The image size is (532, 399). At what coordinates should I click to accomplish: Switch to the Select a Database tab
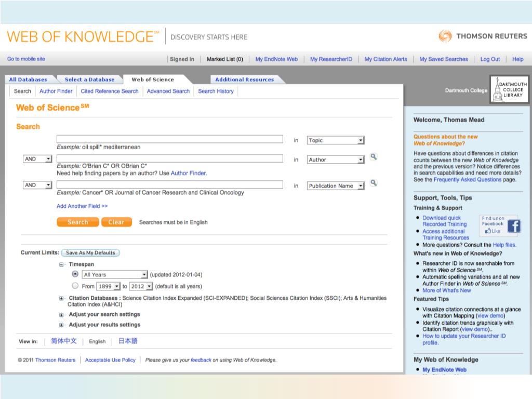(89, 79)
